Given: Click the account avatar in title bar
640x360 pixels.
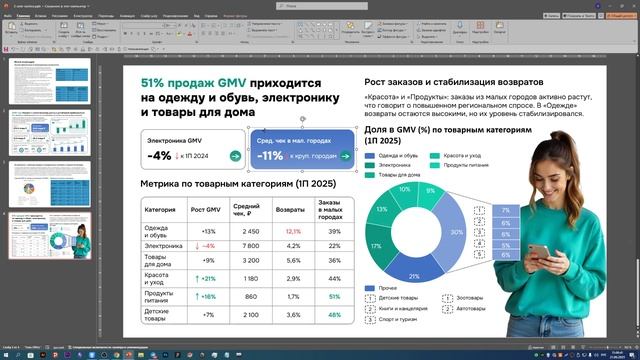Looking at the screenshot, I should coord(598,6).
